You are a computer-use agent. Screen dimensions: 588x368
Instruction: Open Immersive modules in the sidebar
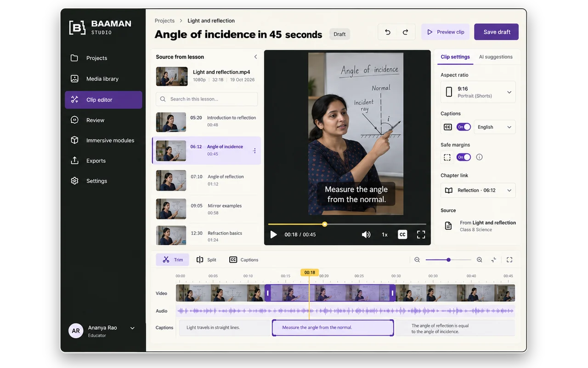click(x=103, y=140)
